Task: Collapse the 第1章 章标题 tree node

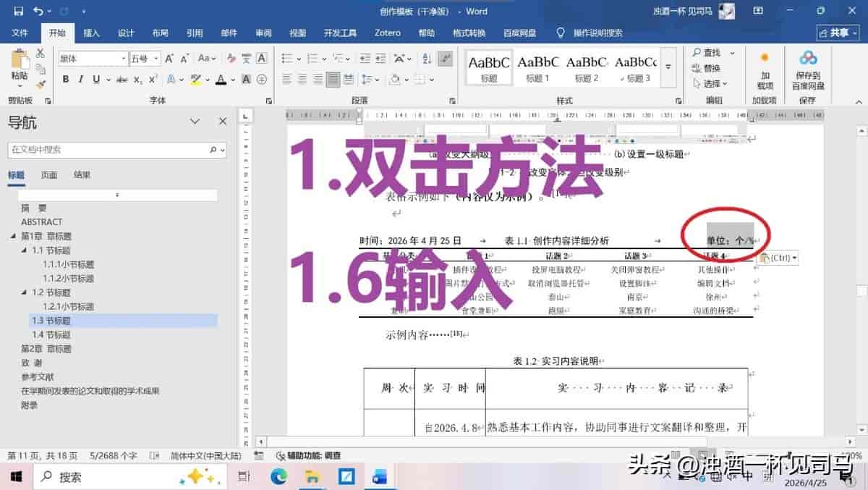Action: tap(13, 236)
